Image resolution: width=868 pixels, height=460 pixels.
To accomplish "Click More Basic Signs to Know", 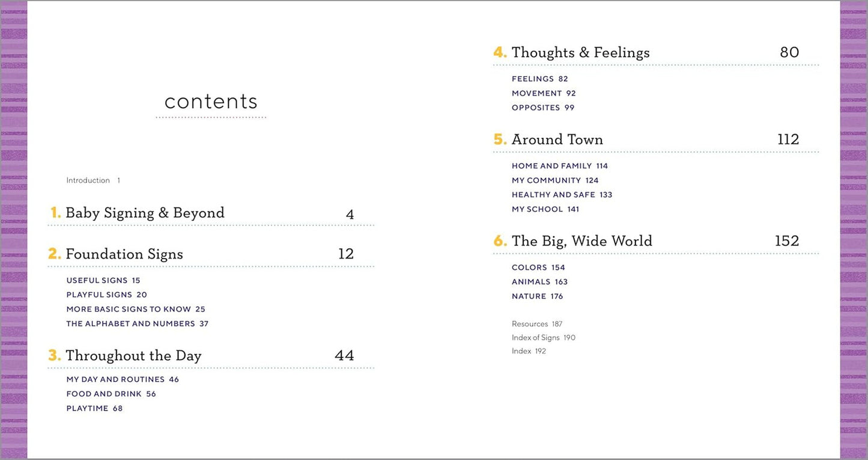I will [x=129, y=309].
